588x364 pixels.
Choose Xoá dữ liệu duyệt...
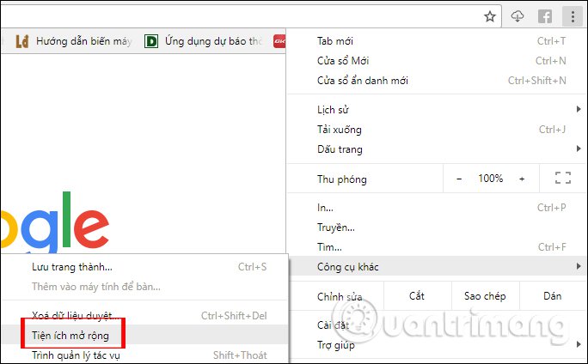[144, 316]
